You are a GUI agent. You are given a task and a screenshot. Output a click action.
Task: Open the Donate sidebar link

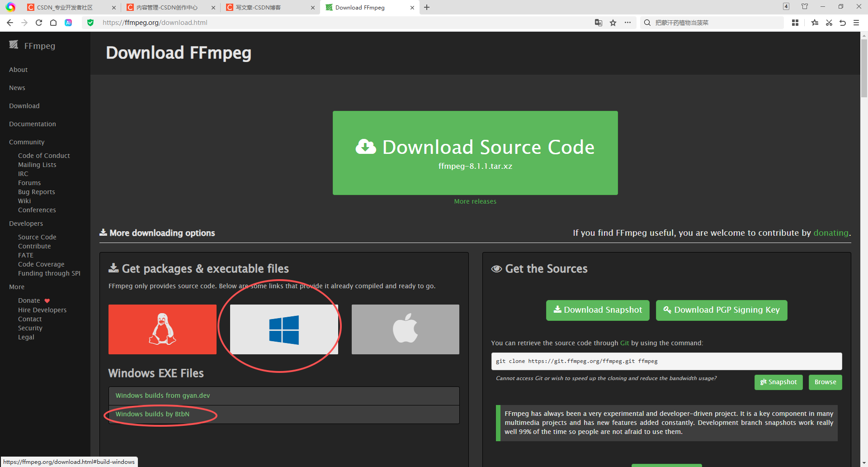click(29, 300)
